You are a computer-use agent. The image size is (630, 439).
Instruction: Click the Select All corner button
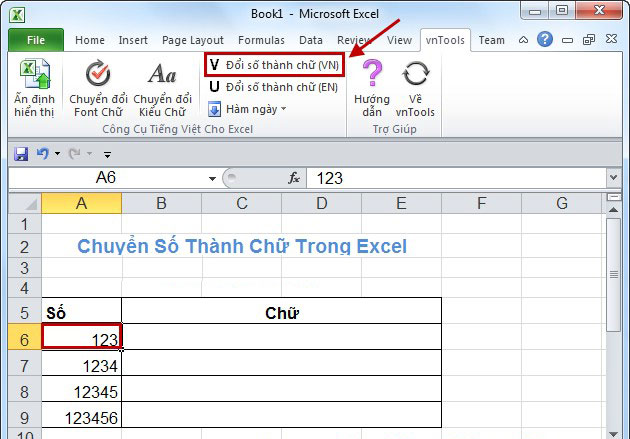25,203
